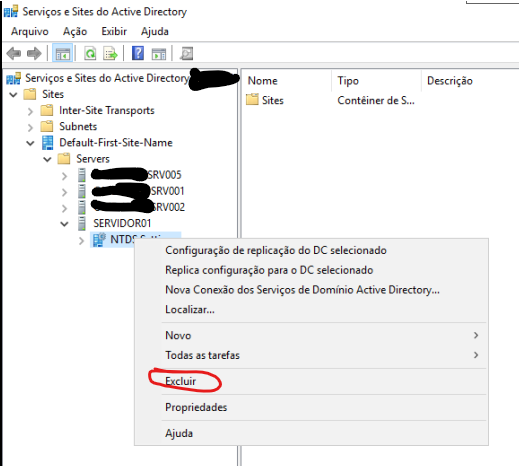
Task: Select the Inter-Site Transports tree label
Action: tap(107, 110)
